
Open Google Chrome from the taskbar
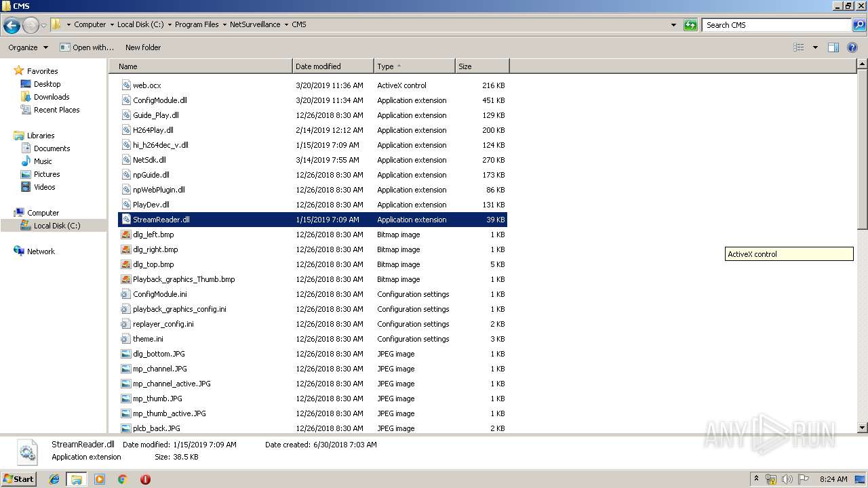(x=123, y=479)
